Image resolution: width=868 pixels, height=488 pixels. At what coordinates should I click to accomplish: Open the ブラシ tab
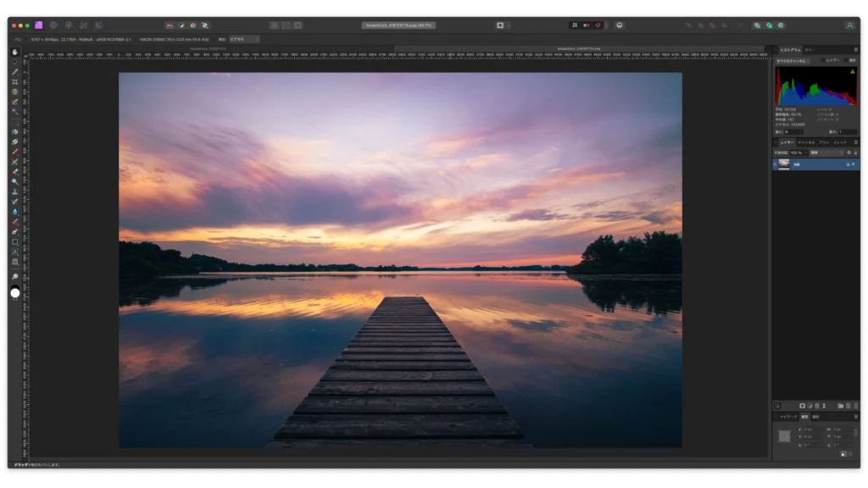click(x=824, y=142)
